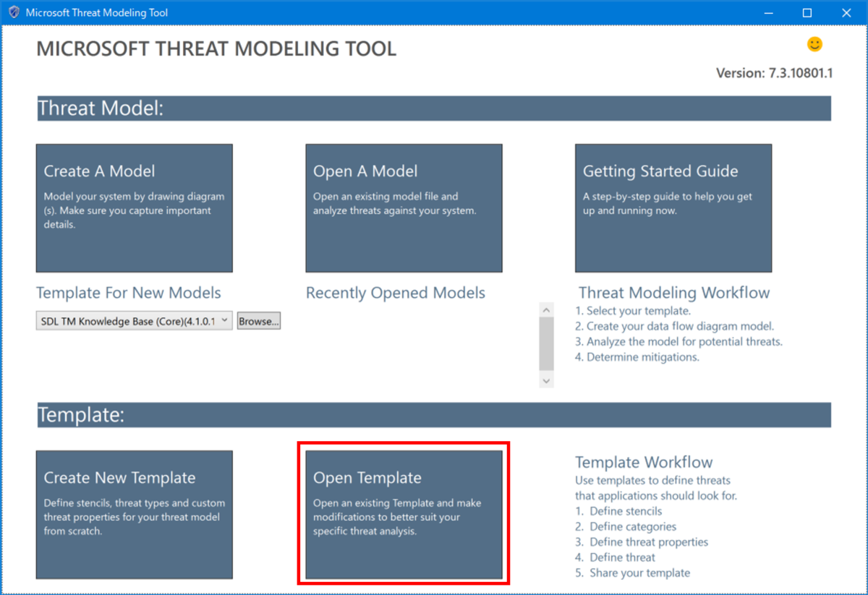The height and width of the screenshot is (595, 868).
Task: Open the Create A Model tile
Action: tap(135, 208)
